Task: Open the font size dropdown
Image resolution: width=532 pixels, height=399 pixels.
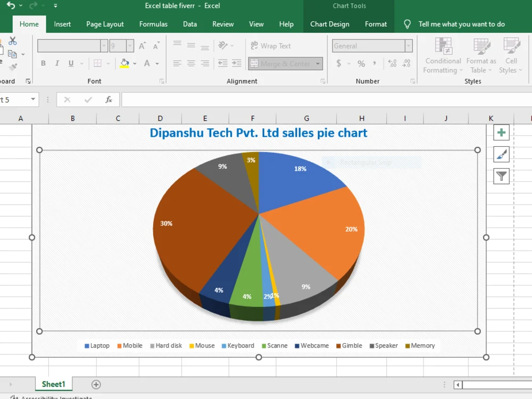Action: 130,45
